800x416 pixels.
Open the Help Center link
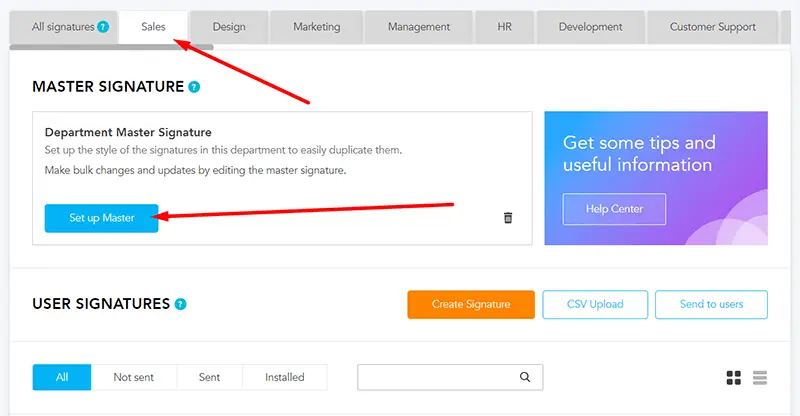[614, 209]
